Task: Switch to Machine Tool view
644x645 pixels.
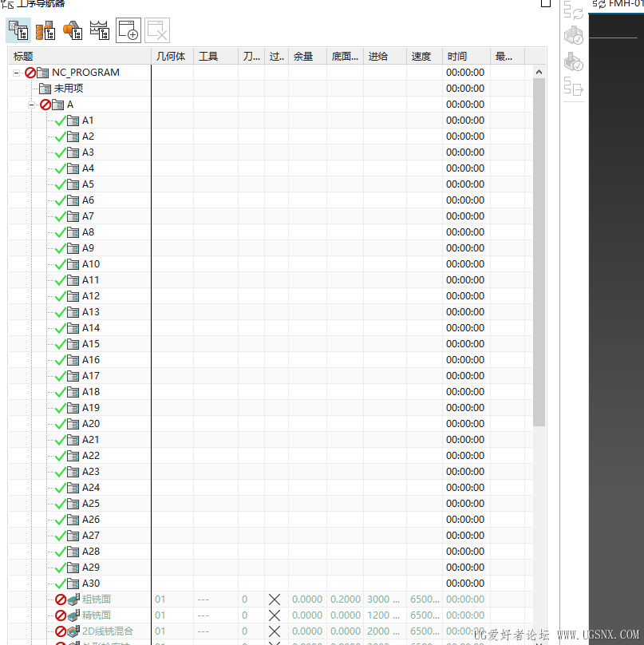Action: [45, 30]
